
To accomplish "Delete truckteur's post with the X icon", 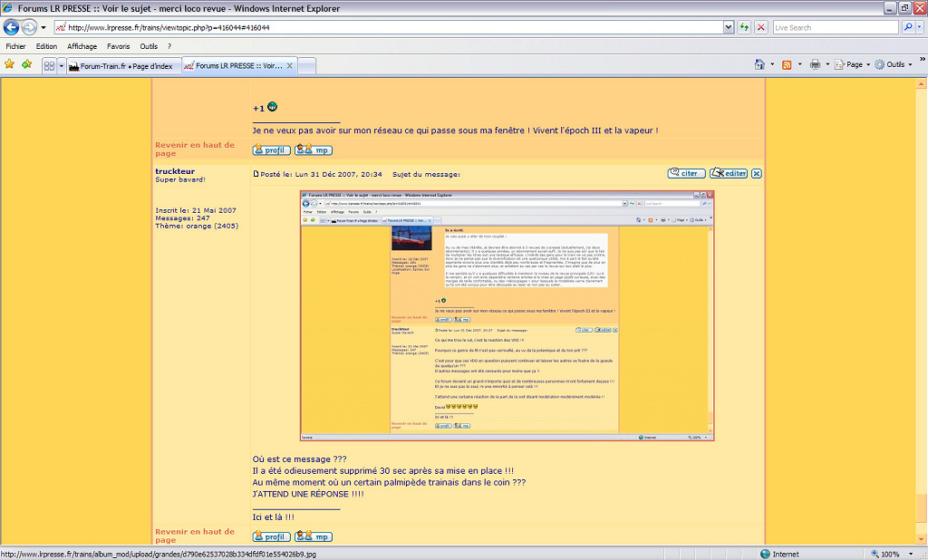I will pyautogui.click(x=757, y=173).
